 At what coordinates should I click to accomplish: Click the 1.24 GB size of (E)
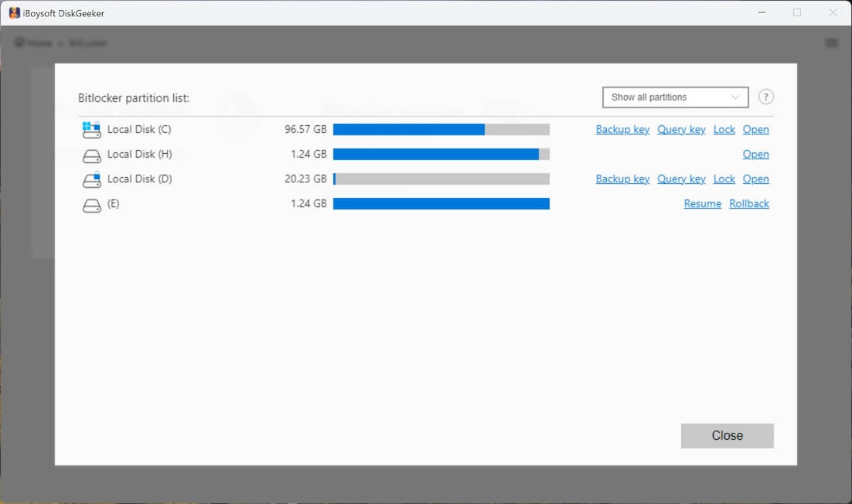(308, 203)
